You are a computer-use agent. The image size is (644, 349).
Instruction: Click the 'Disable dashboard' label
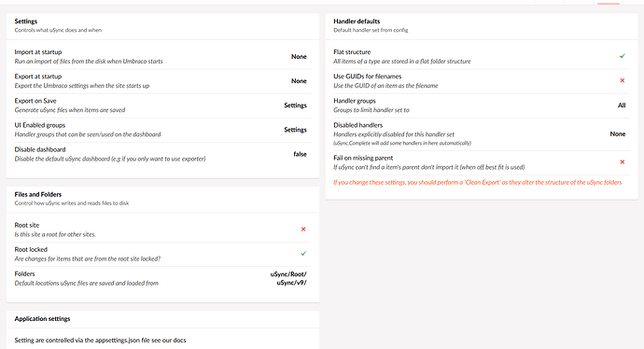[40, 149]
